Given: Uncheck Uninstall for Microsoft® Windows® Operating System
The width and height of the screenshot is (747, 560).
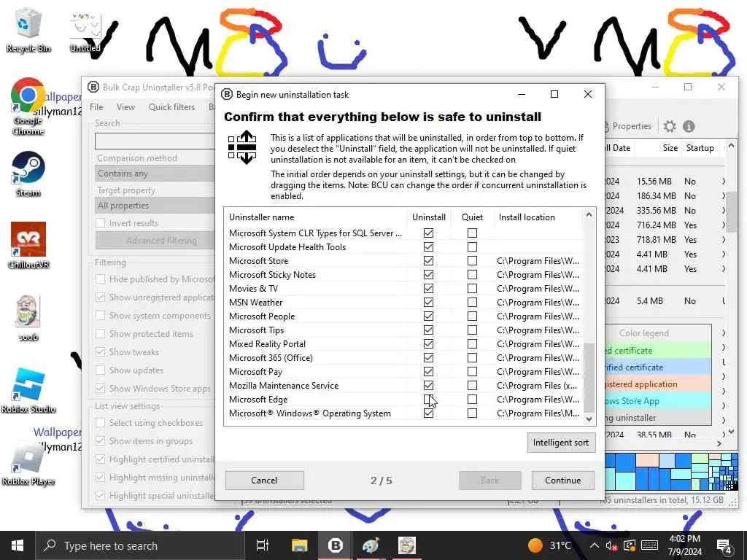Looking at the screenshot, I should pos(428,413).
